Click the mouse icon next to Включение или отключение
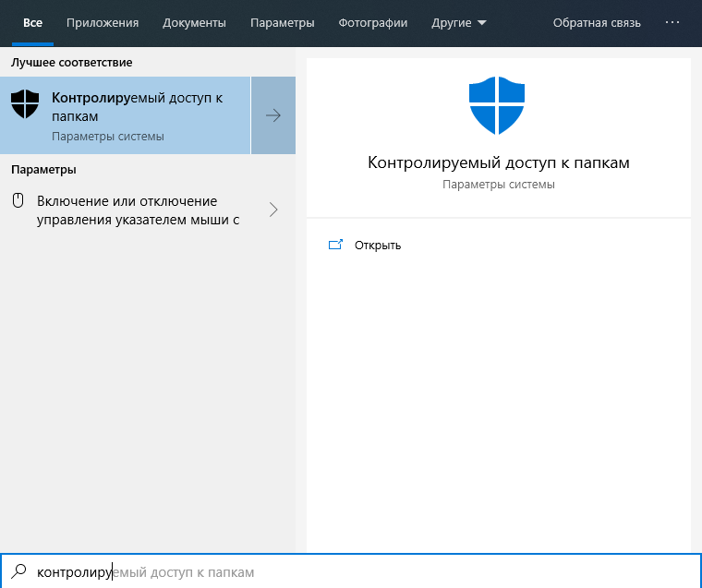 (x=18, y=200)
